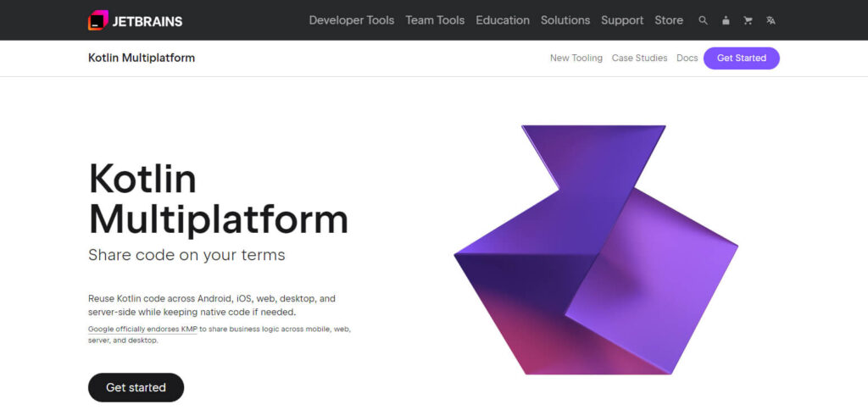Follow the Google officially endorses KMP link
This screenshot has height=410, width=868.
pos(142,329)
